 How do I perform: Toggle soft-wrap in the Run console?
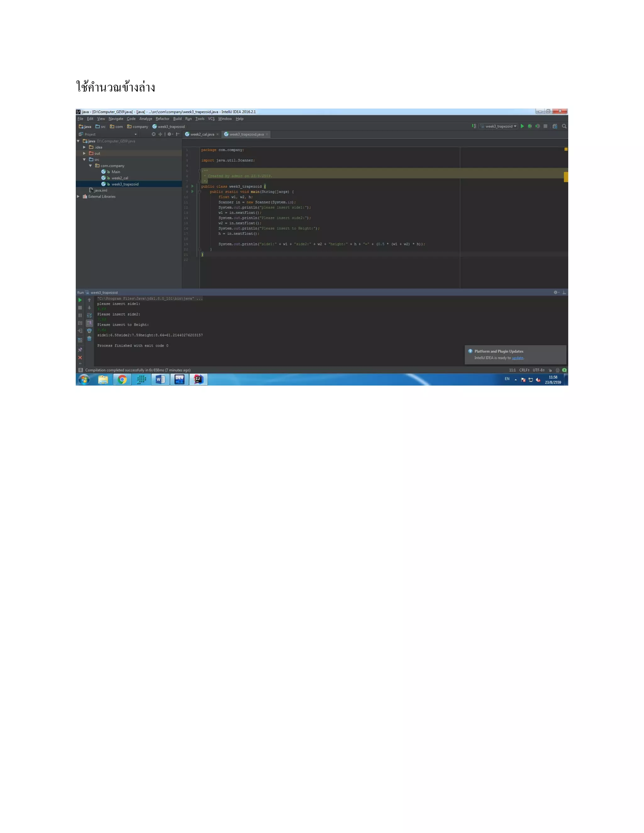coord(89,315)
